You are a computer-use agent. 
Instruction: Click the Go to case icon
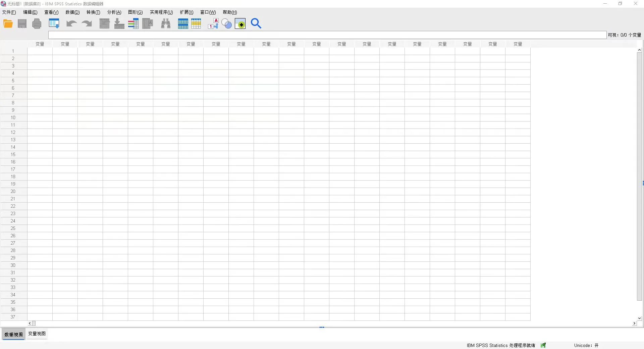click(x=105, y=23)
